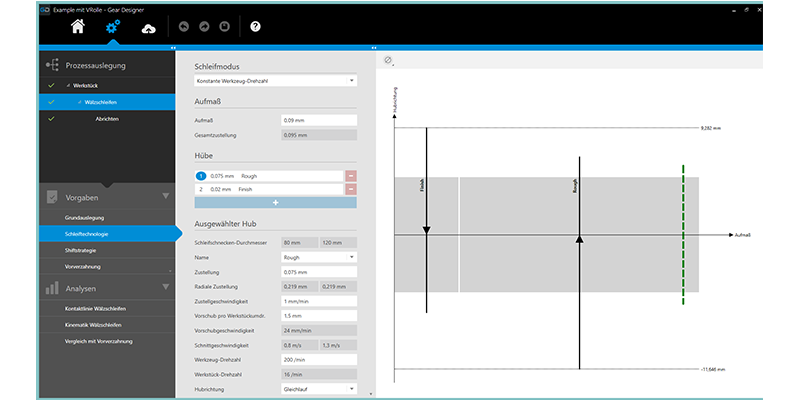Click the 120 mm Schleifschnecken-Durchmesser value

pyautogui.click(x=338, y=243)
